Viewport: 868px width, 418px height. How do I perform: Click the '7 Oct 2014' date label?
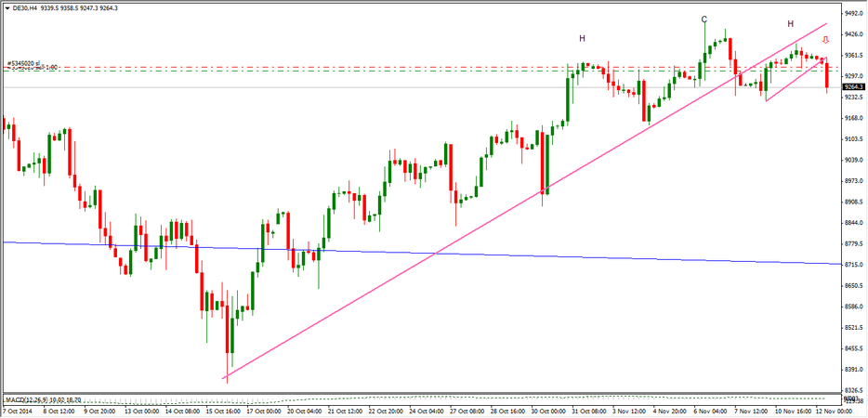(x=19, y=410)
